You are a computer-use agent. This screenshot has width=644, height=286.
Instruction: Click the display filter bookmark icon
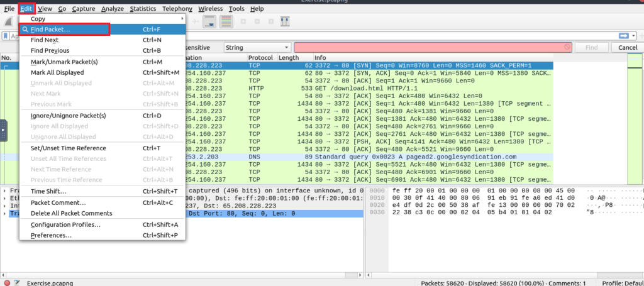click(6, 36)
